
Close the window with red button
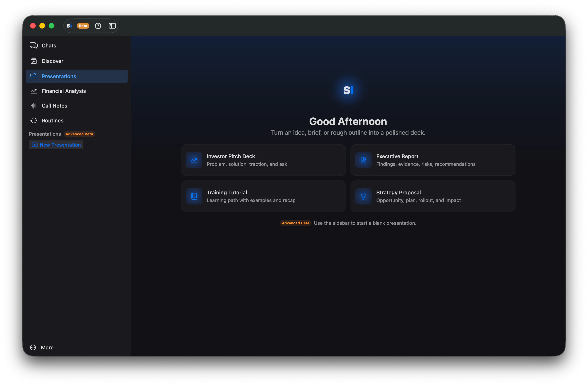pos(33,26)
